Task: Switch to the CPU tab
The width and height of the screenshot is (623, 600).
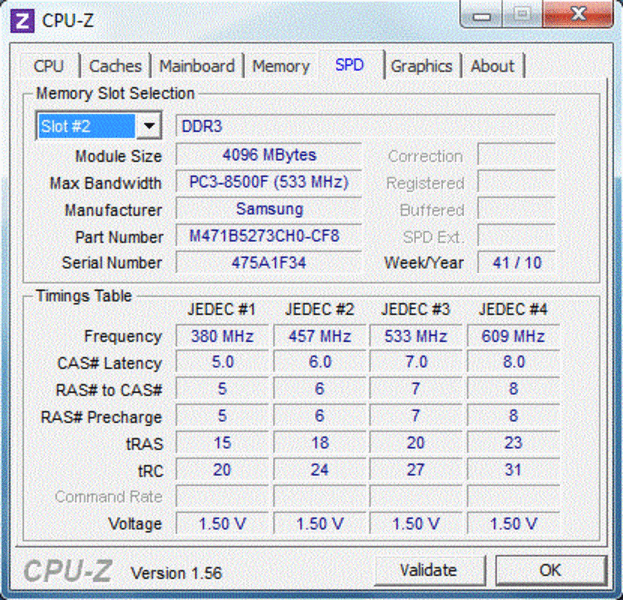Action: coord(48,66)
